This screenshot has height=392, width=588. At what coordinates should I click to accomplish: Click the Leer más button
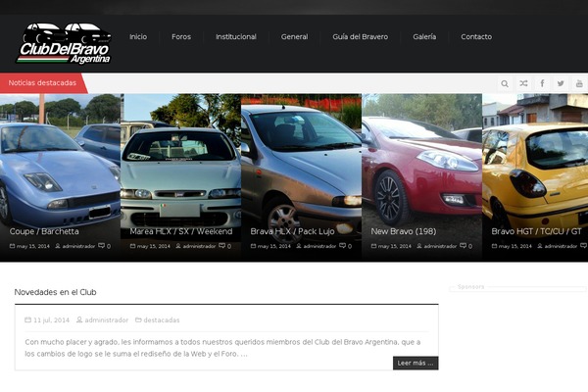416,364
